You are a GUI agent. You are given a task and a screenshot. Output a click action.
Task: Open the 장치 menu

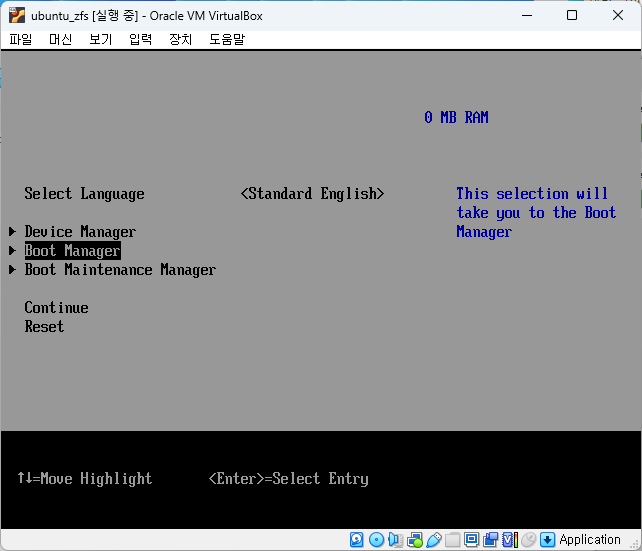(180, 39)
